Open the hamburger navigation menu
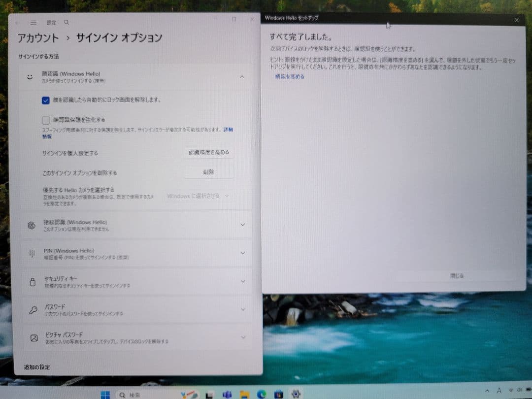The height and width of the screenshot is (399, 532). click(33, 22)
